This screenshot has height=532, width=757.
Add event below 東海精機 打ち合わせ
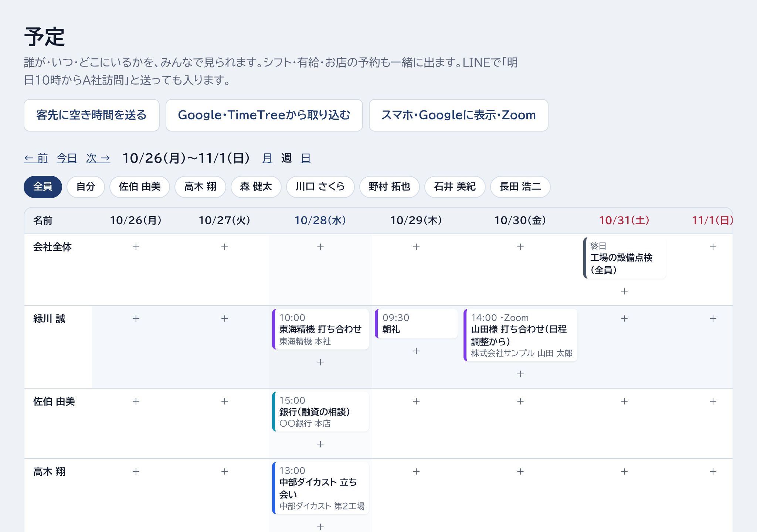pos(320,362)
